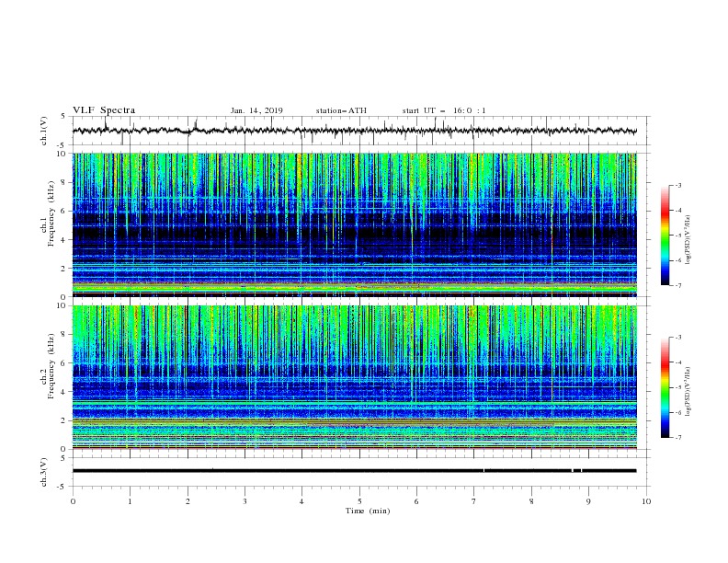This screenshot has height=563, width=728.
Task: Click the "9" label on the Time axis
Action: click(588, 501)
